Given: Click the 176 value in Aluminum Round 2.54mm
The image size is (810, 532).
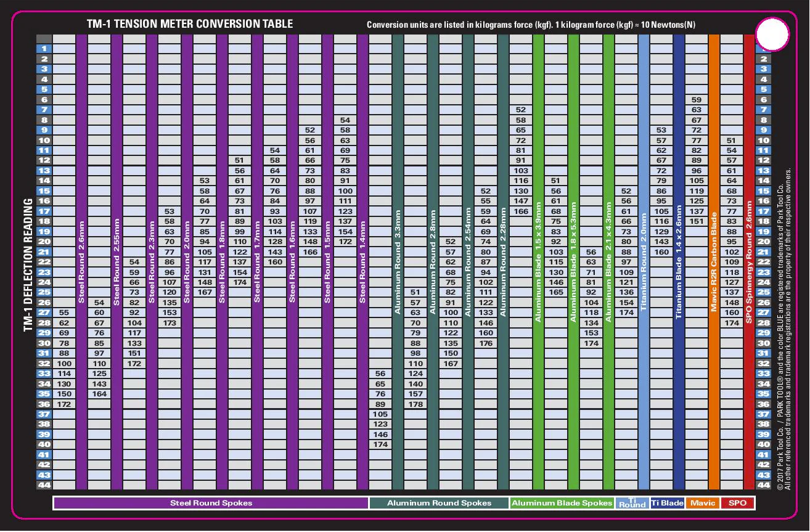Looking at the screenshot, I should [x=486, y=343].
